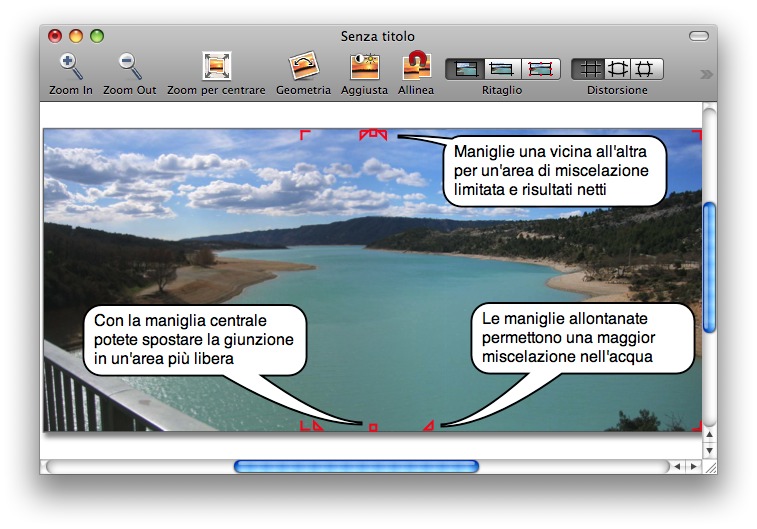Select the third Distorsione grid mode

click(646, 69)
